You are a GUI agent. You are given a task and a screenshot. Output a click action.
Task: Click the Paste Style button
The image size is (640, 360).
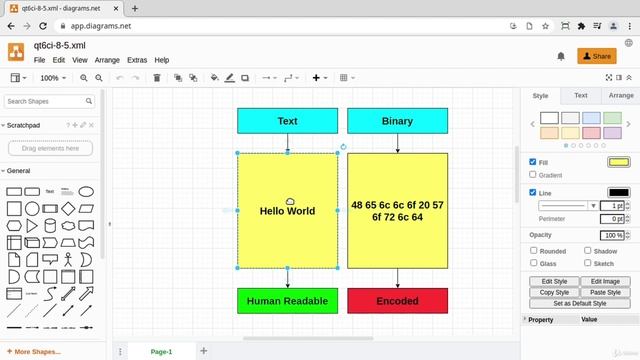605,292
